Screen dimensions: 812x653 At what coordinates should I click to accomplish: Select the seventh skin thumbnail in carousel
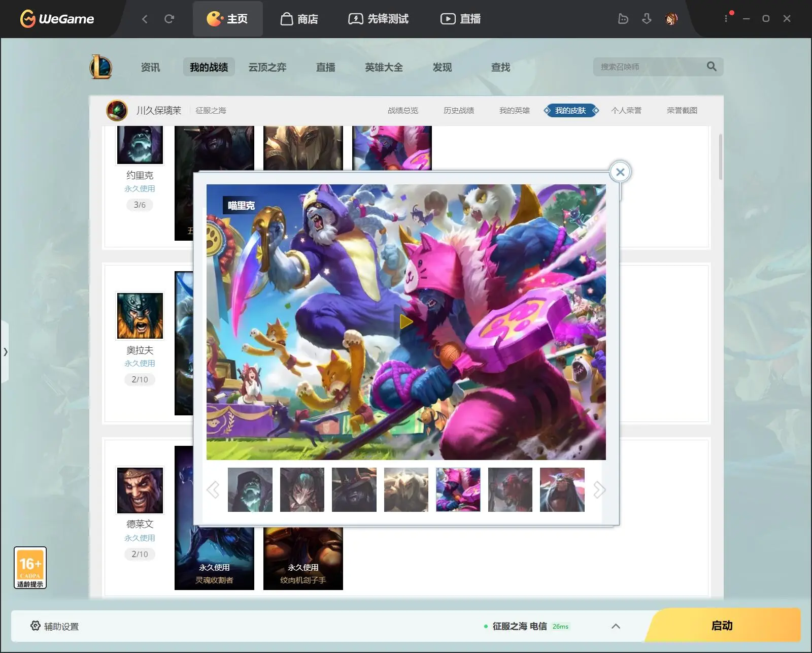562,489
